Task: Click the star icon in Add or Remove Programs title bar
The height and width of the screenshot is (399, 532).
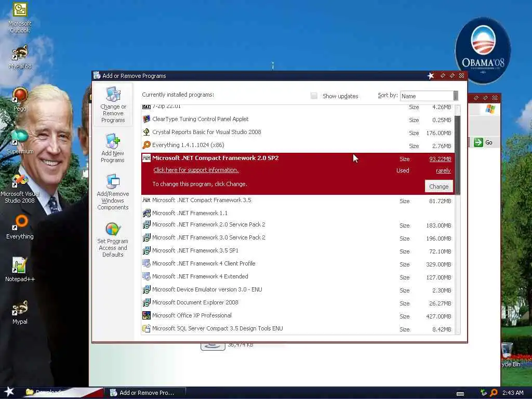Action: pos(431,76)
